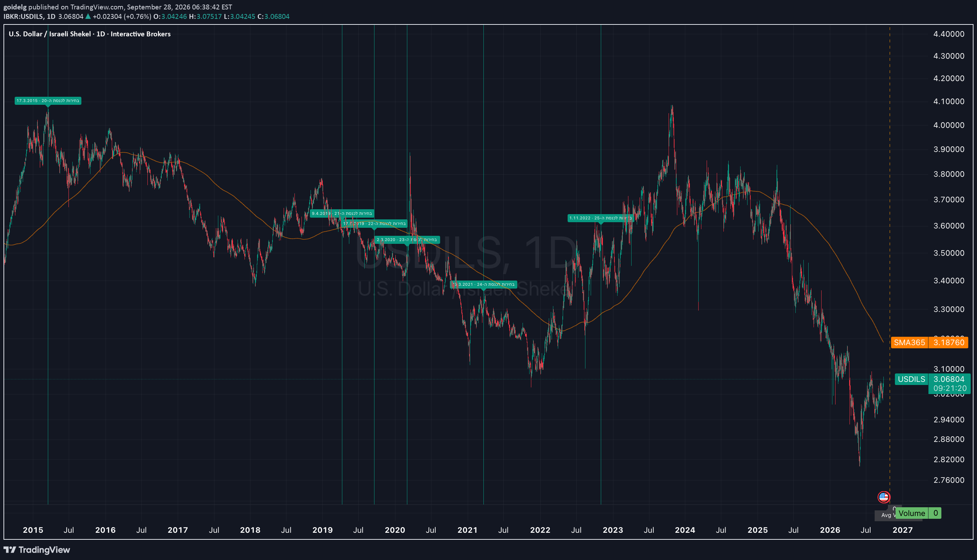Click the close value C:3.68804 in header
Screen dimensions: 977x560
(274, 16)
